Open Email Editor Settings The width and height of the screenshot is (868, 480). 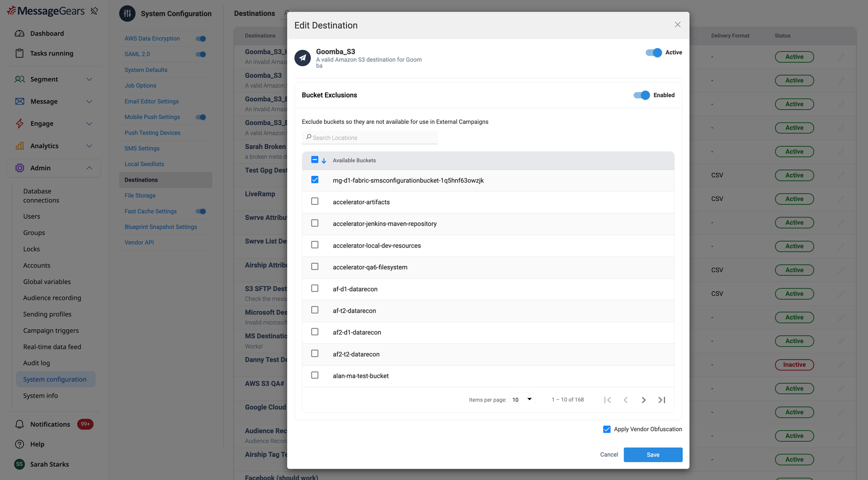[x=151, y=101]
